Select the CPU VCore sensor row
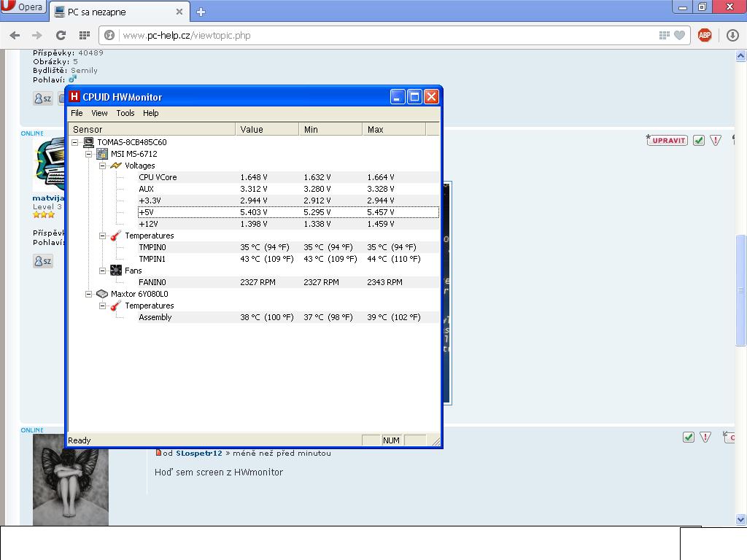 coord(288,177)
